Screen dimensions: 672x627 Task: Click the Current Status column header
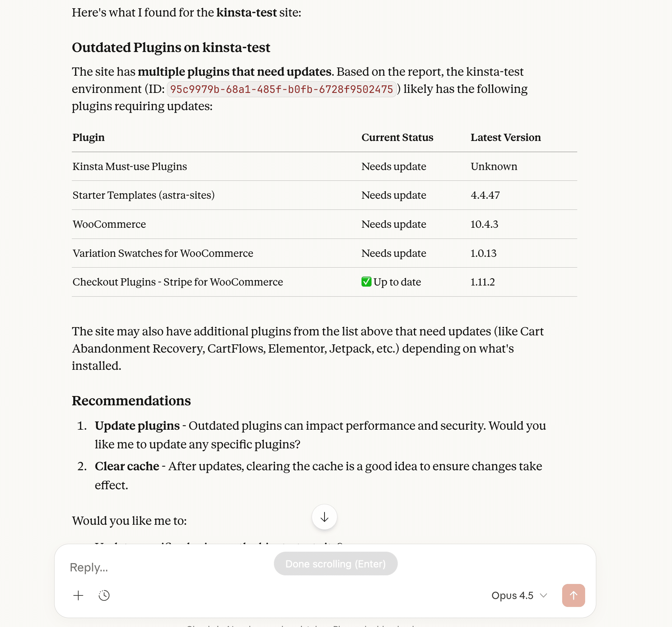[397, 137]
